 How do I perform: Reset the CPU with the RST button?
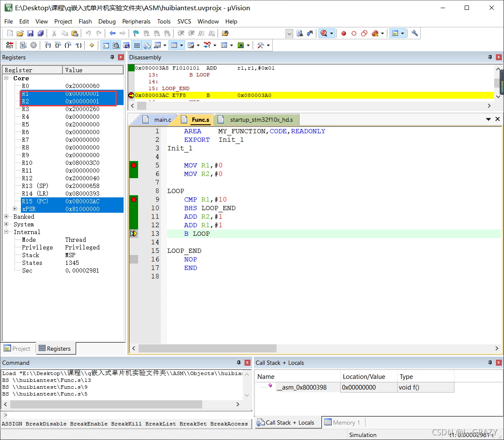10,45
